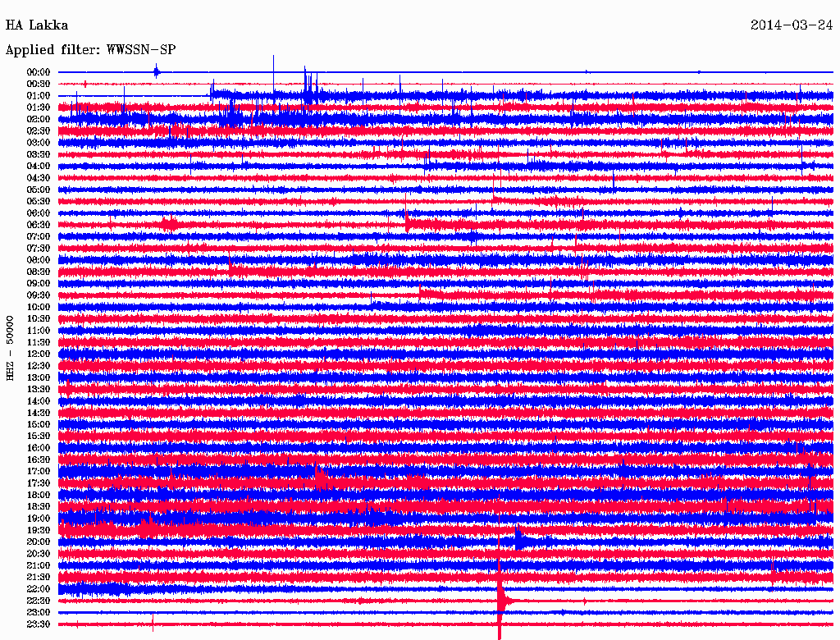The image size is (840, 640).
Task: Click the 03:00 time label
Action: coord(39,143)
